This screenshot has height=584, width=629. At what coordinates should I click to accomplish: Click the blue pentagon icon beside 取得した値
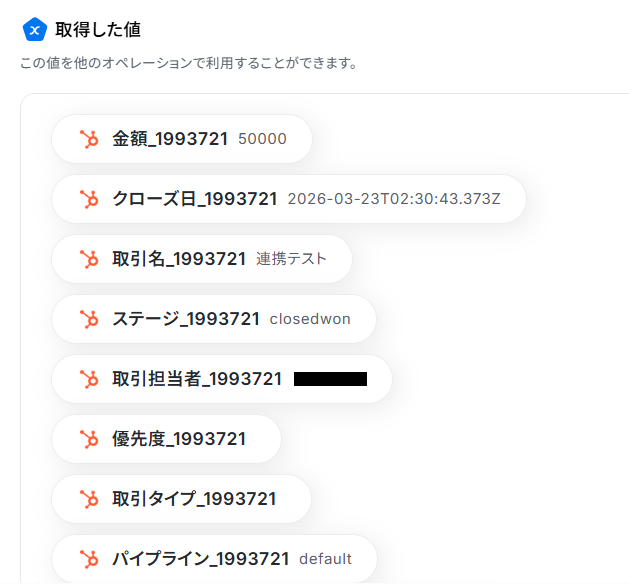tap(35, 30)
